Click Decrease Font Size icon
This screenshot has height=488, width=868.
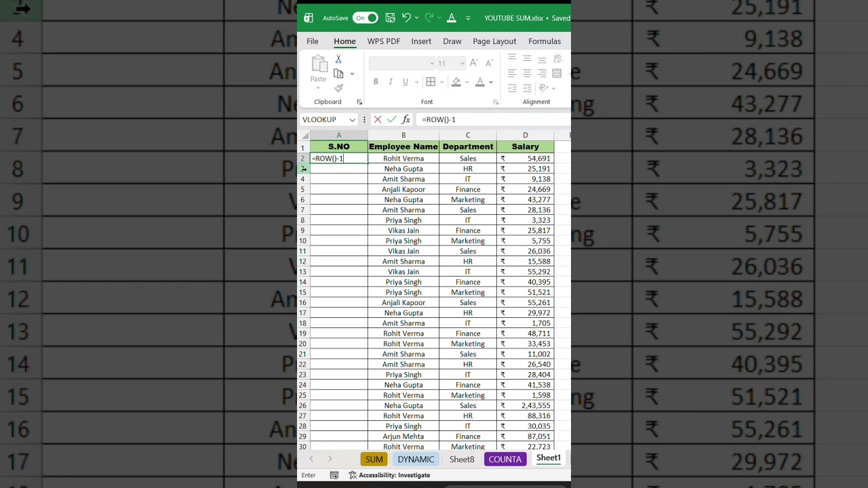489,63
